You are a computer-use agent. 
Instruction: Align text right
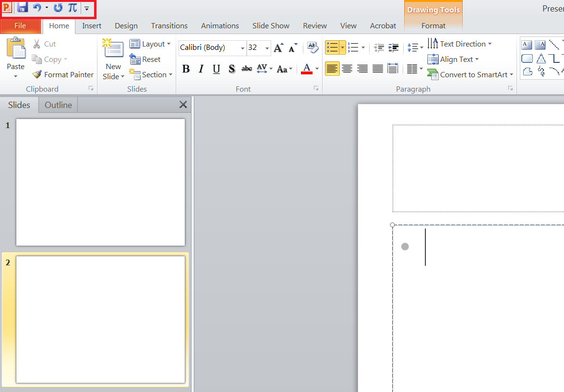(x=362, y=69)
